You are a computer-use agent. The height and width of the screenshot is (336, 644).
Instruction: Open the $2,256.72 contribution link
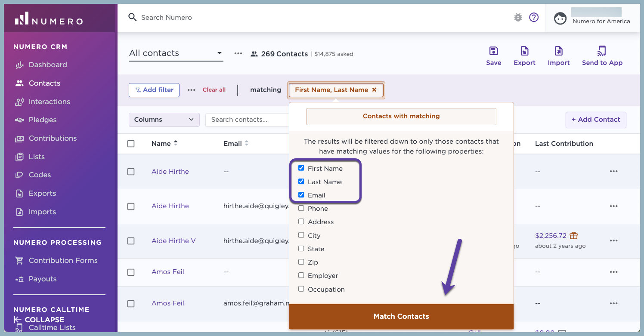(x=551, y=236)
